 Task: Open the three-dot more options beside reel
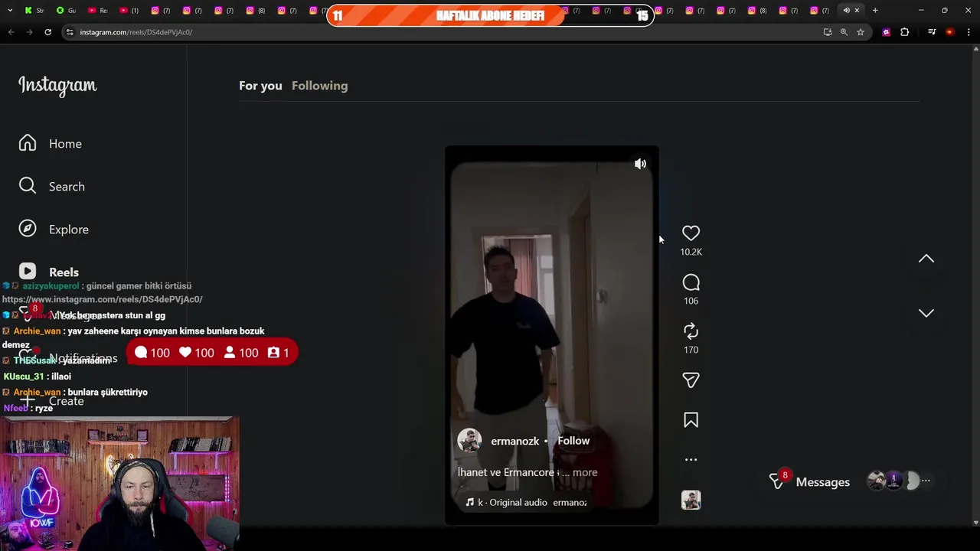[691, 460]
